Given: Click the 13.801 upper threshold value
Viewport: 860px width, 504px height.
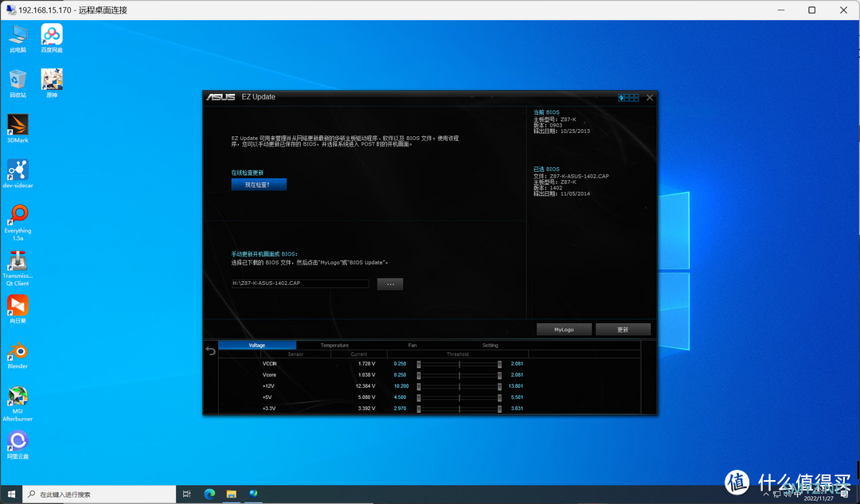Looking at the screenshot, I should 515,386.
